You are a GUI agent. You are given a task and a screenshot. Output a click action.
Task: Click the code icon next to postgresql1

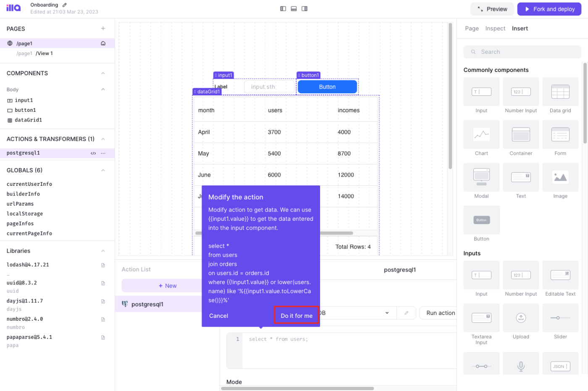[93, 153]
